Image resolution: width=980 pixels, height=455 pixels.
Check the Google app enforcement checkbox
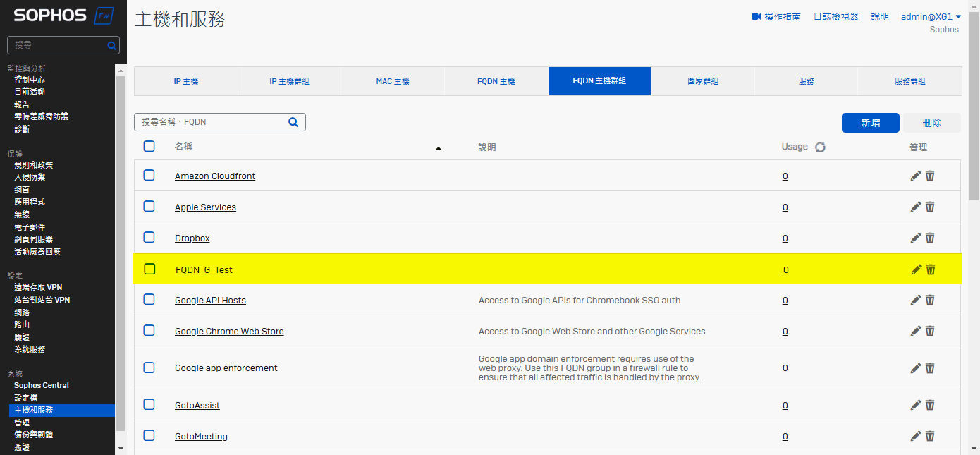149,367
